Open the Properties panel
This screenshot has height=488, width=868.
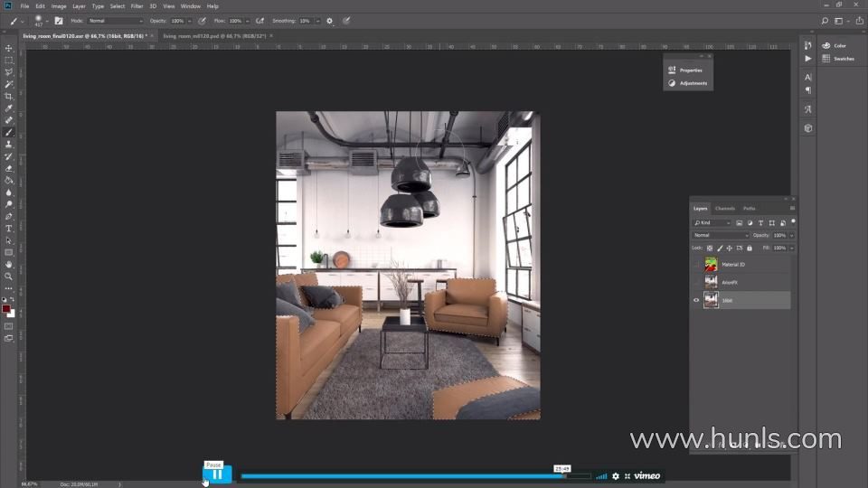(687, 70)
